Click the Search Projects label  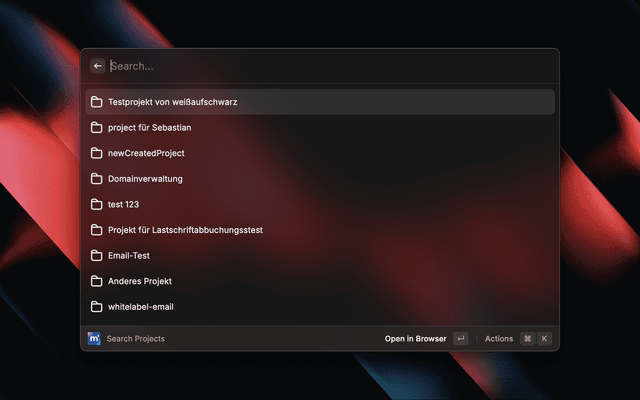tap(136, 339)
